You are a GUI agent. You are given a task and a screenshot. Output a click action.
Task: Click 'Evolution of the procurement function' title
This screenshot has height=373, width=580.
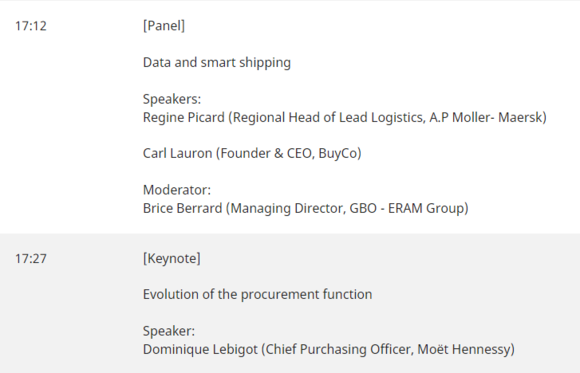257,295
